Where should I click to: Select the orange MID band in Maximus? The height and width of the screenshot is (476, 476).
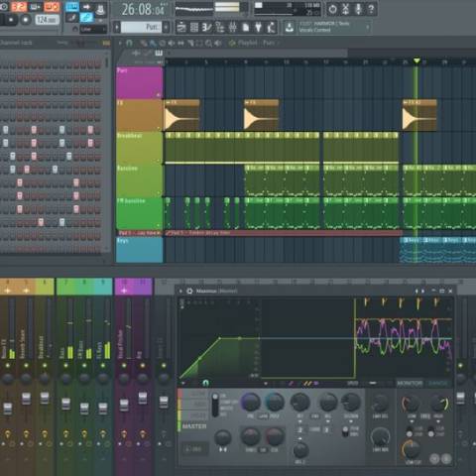coord(192,405)
